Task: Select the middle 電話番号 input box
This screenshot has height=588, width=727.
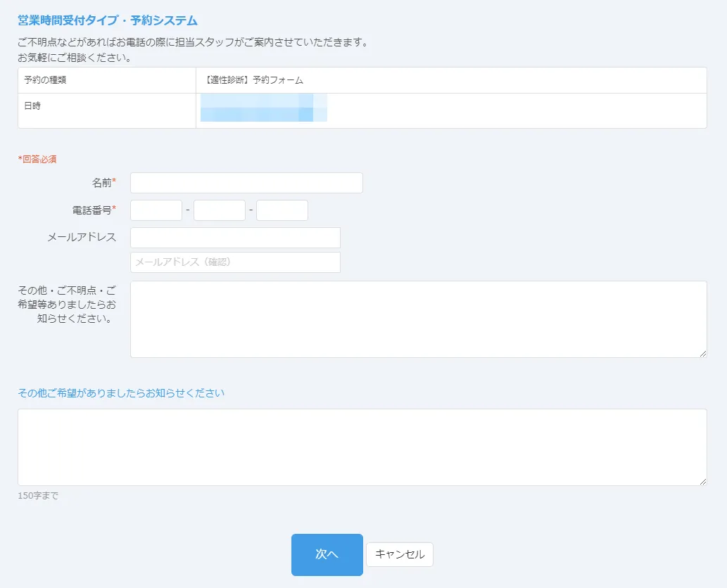Action: 219,210
